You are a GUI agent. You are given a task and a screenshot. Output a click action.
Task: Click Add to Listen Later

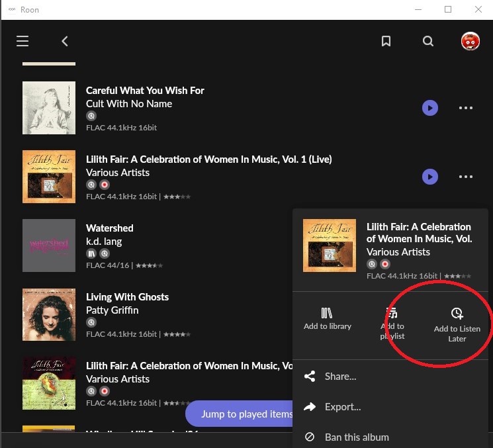coord(457,325)
